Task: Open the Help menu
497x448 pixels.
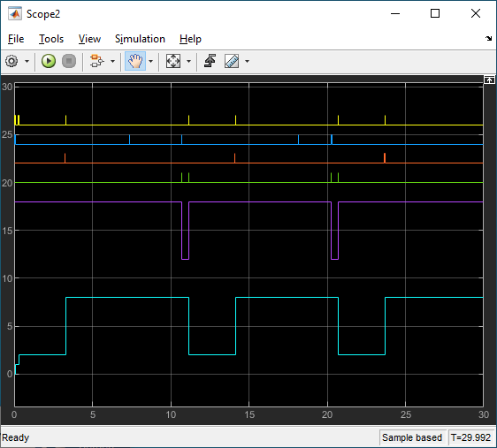Action: [190, 39]
